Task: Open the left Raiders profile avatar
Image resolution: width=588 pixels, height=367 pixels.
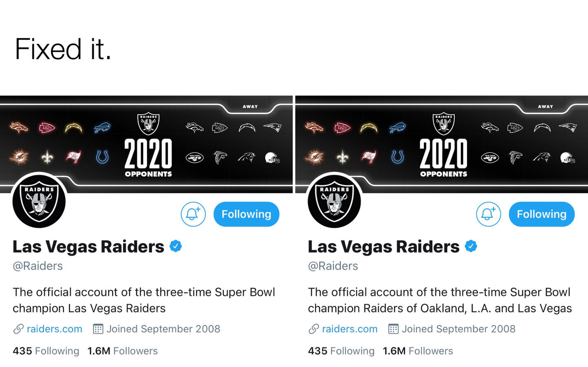Action: tap(39, 201)
